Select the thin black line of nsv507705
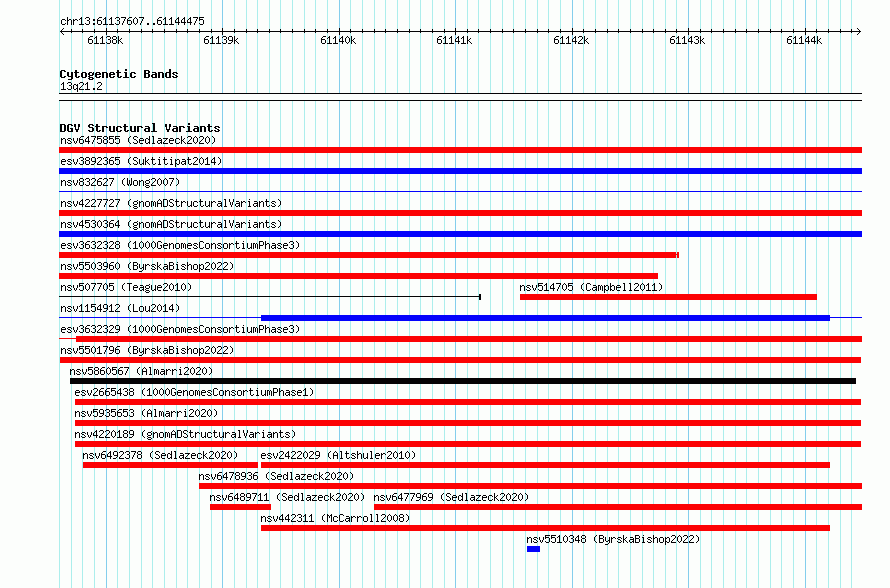 pyautogui.click(x=270, y=297)
